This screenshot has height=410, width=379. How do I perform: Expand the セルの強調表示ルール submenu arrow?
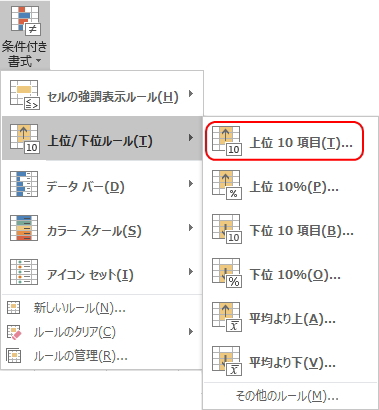pos(191,94)
